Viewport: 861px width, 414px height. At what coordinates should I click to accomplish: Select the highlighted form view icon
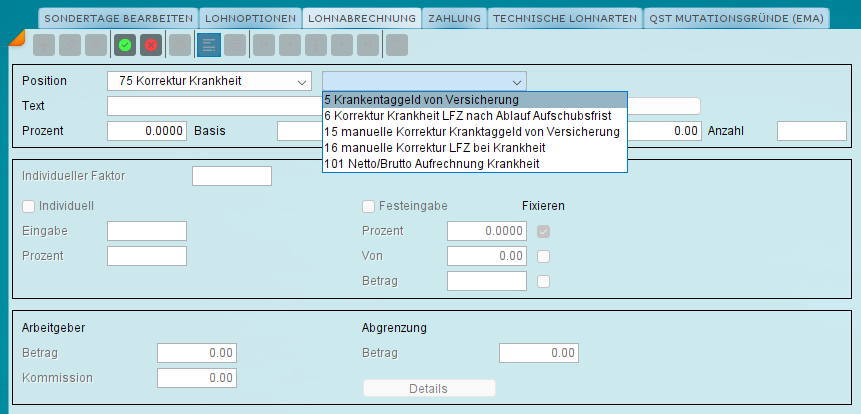tap(209, 46)
